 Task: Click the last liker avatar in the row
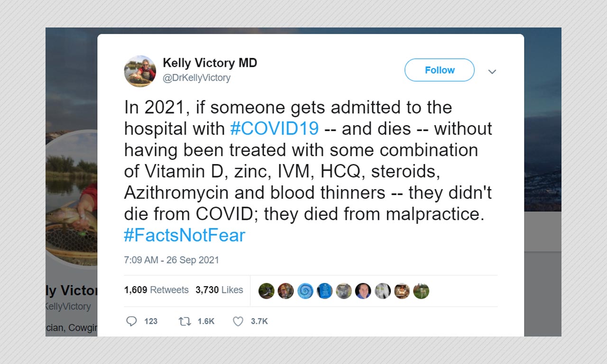(421, 291)
